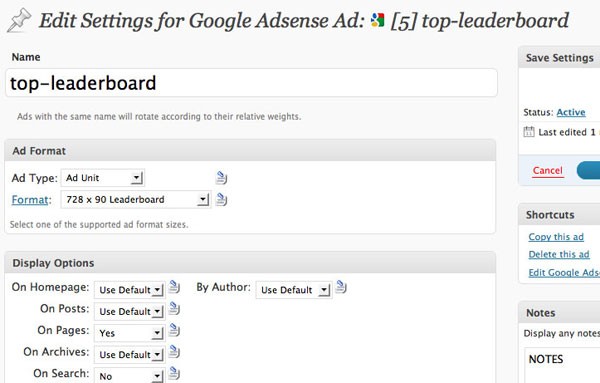Click the defaults icon beside On Homepage

pos(174,287)
